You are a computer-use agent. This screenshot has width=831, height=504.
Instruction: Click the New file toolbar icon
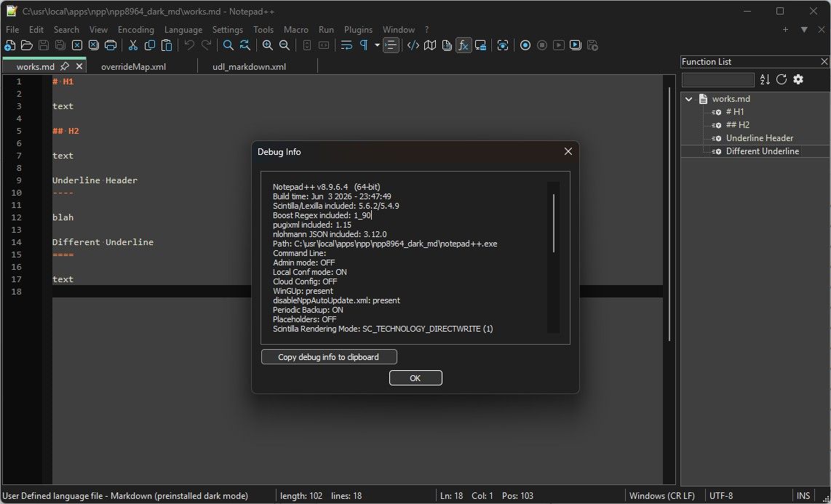9,46
